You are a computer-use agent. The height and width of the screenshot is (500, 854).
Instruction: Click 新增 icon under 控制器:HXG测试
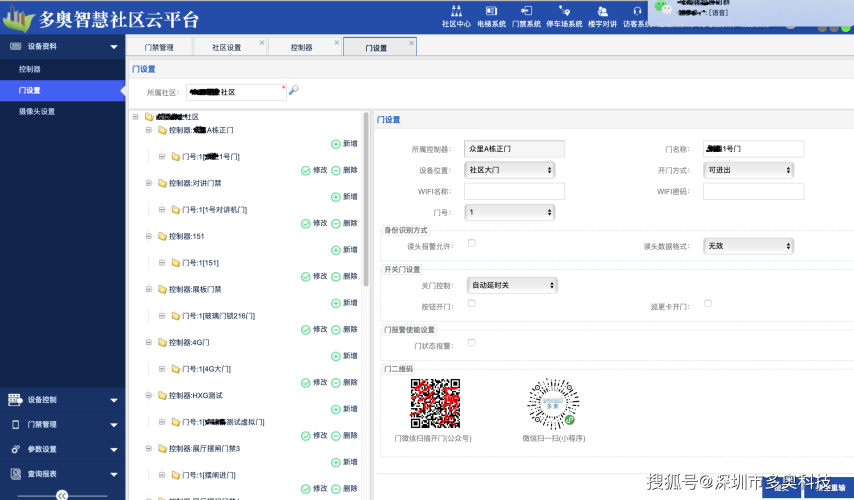click(x=336, y=409)
